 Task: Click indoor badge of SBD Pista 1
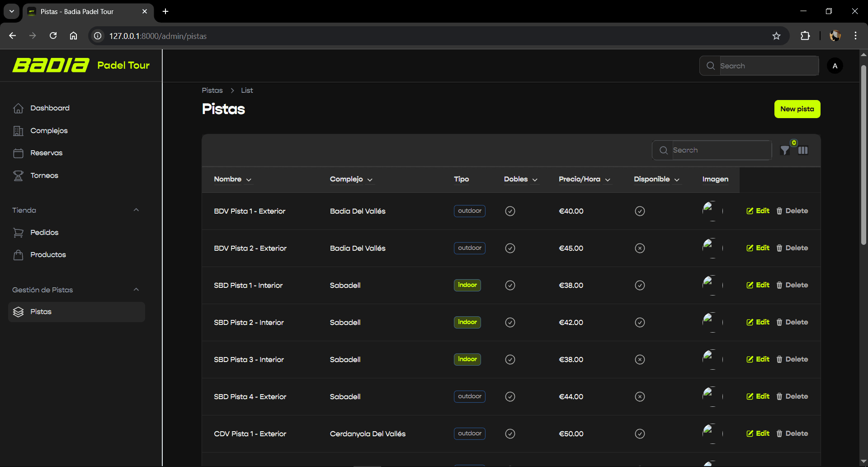467,285
